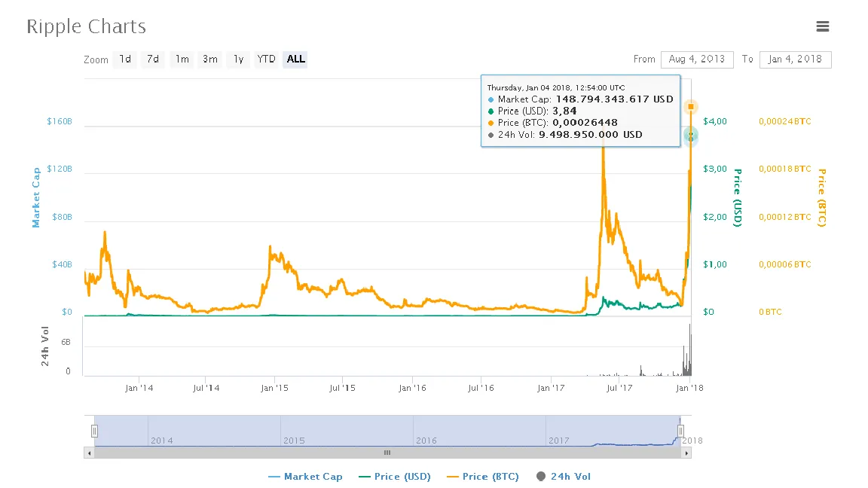Image resolution: width=868 pixels, height=488 pixels.
Task: Click the Jan '18 x-axis label
Action: (x=689, y=388)
